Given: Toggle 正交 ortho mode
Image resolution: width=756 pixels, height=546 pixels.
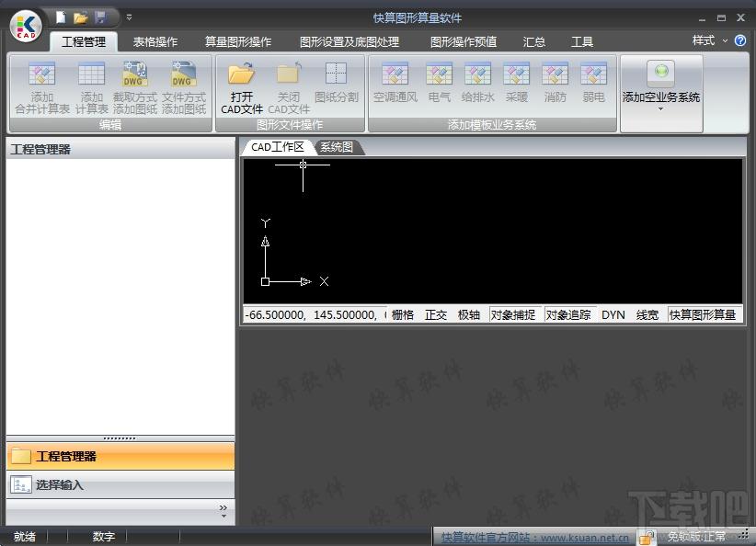Looking at the screenshot, I should 435,314.
